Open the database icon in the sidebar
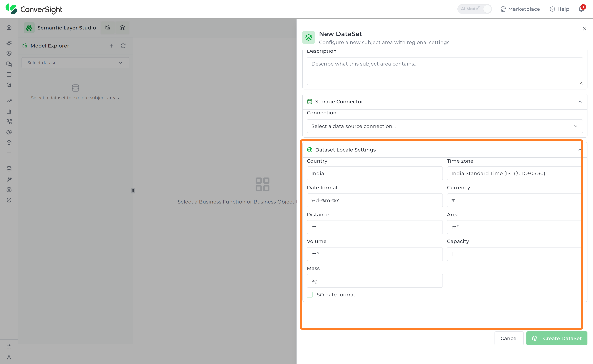Screen dimensions: 593x364 (x=9, y=169)
